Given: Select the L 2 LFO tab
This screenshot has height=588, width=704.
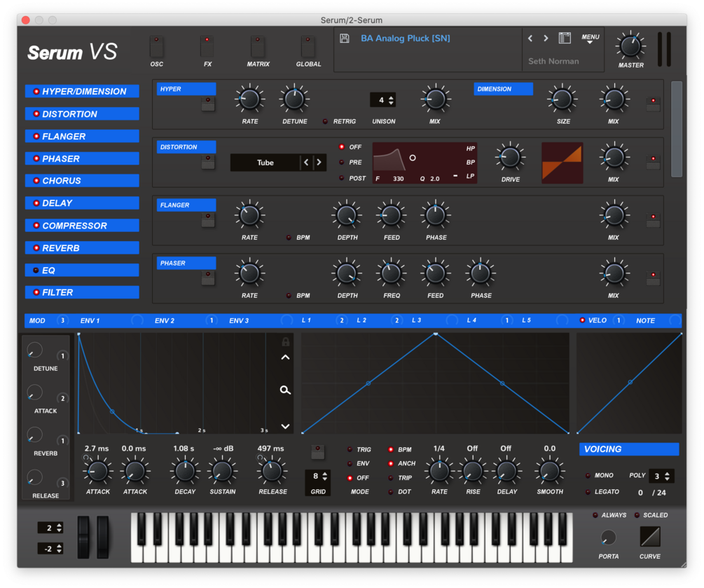Looking at the screenshot, I should pyautogui.click(x=361, y=320).
